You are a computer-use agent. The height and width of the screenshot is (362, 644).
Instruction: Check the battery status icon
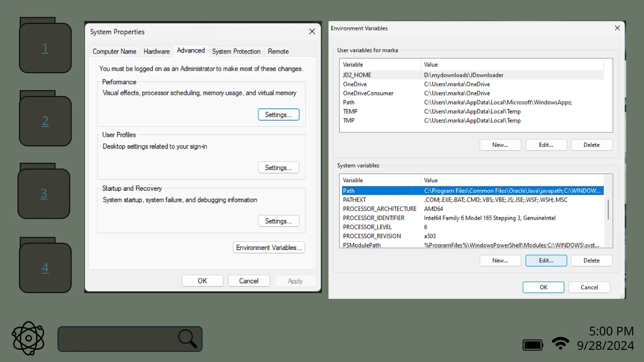click(x=532, y=345)
